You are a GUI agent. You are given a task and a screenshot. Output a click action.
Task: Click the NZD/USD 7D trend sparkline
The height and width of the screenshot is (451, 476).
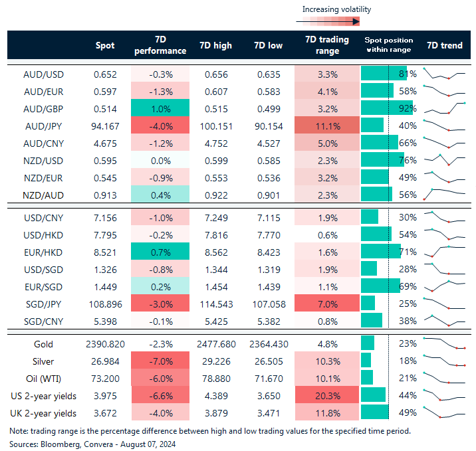click(x=445, y=160)
